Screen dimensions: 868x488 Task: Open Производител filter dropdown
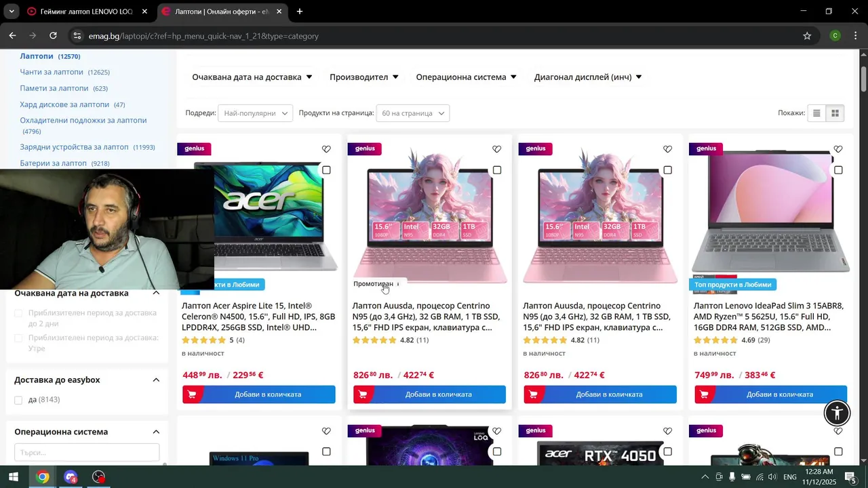(364, 77)
